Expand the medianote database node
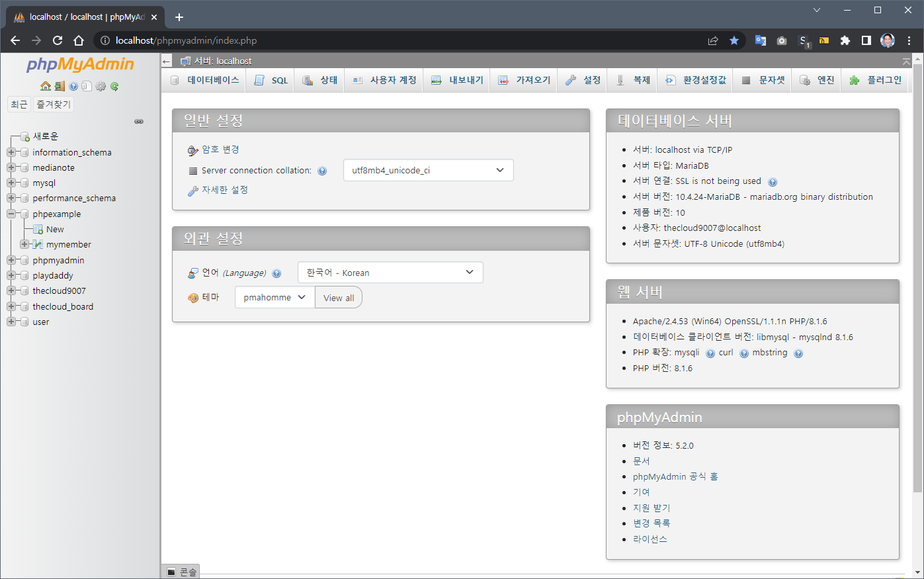The width and height of the screenshot is (924, 579). pos(11,167)
